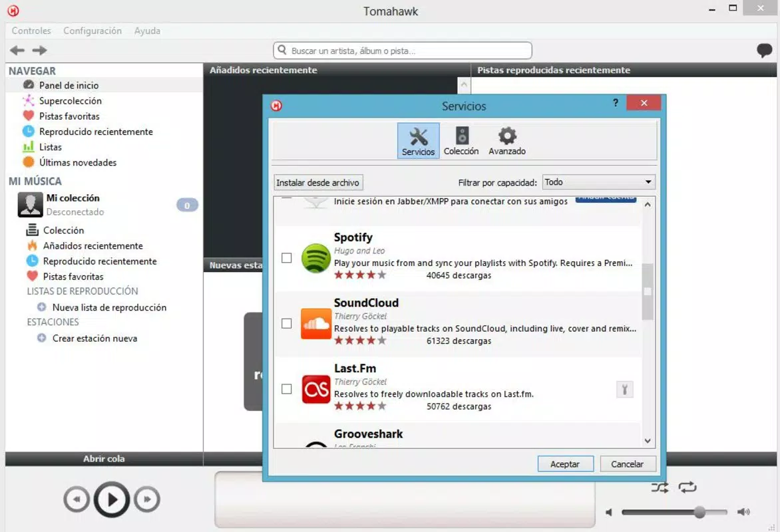Viewport: 780px width, 532px height.
Task: Click Aceptar button
Action: pyautogui.click(x=565, y=464)
